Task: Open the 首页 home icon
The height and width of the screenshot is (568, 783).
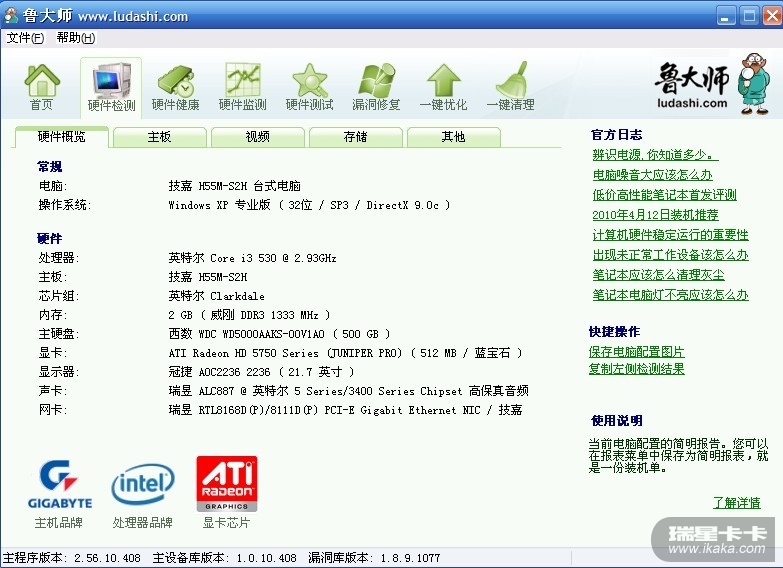Action: 42,87
